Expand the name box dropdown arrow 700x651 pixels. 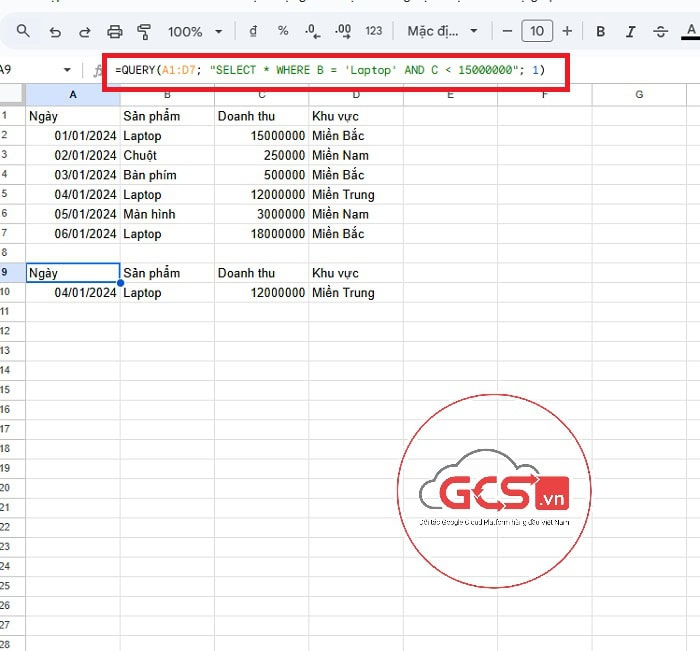tap(68, 70)
